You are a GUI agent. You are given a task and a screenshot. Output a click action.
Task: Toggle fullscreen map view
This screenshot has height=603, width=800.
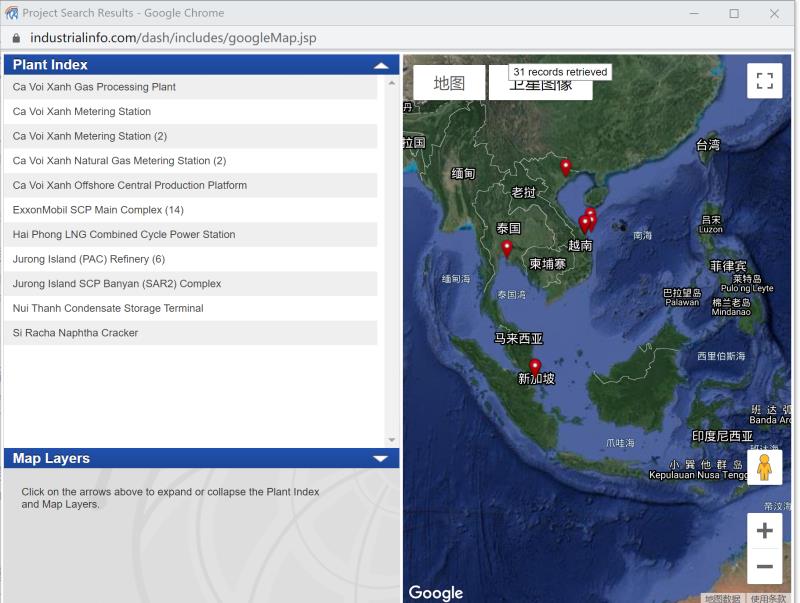click(764, 81)
